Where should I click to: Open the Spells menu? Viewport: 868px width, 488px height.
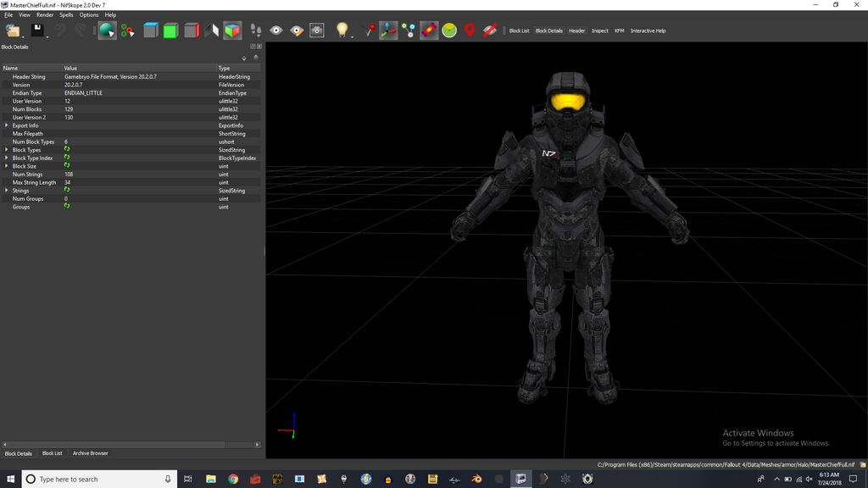coord(66,15)
